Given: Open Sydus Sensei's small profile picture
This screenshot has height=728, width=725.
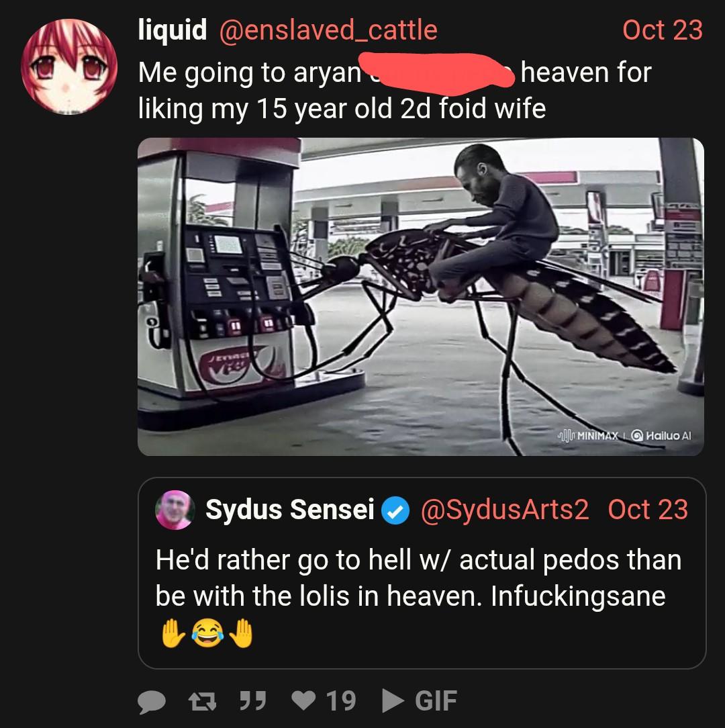Looking at the screenshot, I should tap(175, 511).
